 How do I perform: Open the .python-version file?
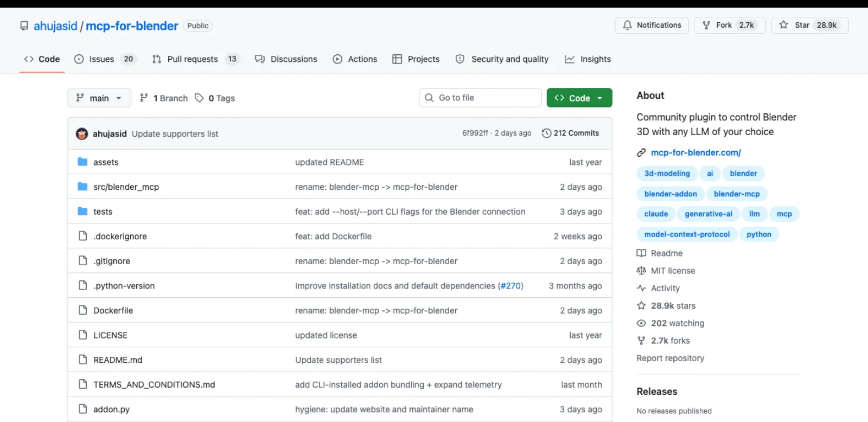click(x=124, y=286)
